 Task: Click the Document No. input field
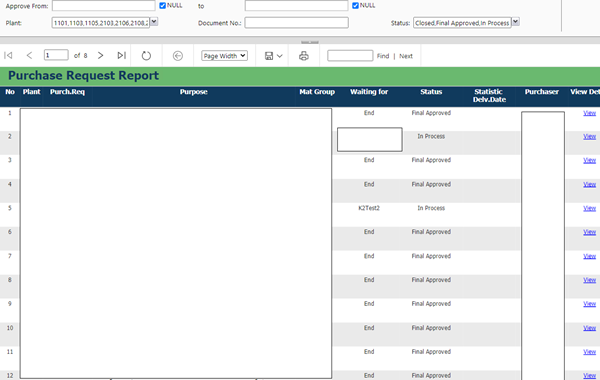[x=297, y=23]
